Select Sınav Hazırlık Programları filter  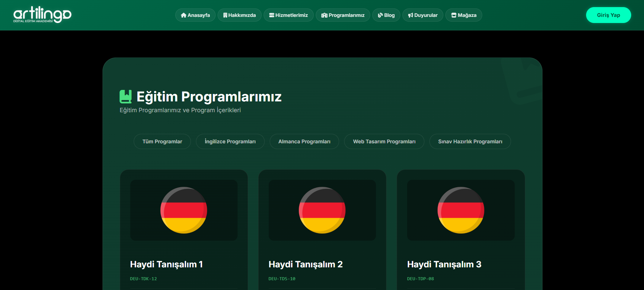(470, 142)
